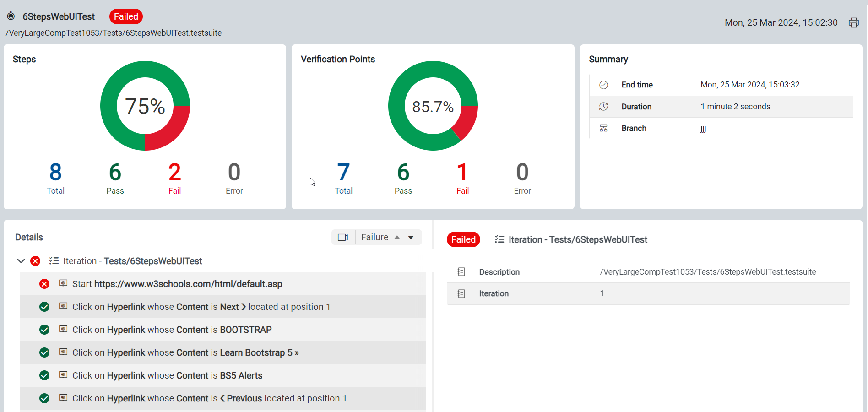868x412 pixels.
Task: Click the print report icon
Action: click(854, 23)
